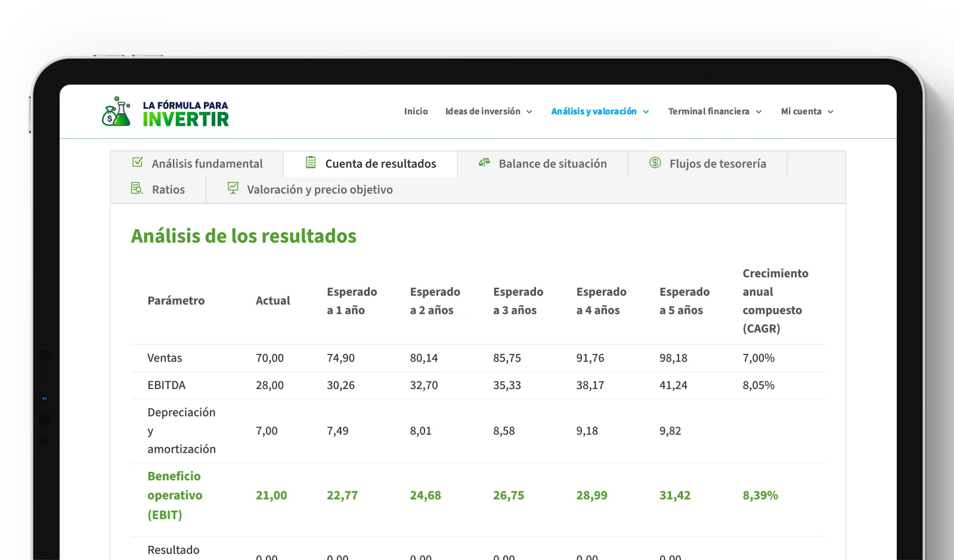This screenshot has width=954, height=560.
Task: Click the EBIT CAGR value 8,39%
Action: tap(760, 496)
